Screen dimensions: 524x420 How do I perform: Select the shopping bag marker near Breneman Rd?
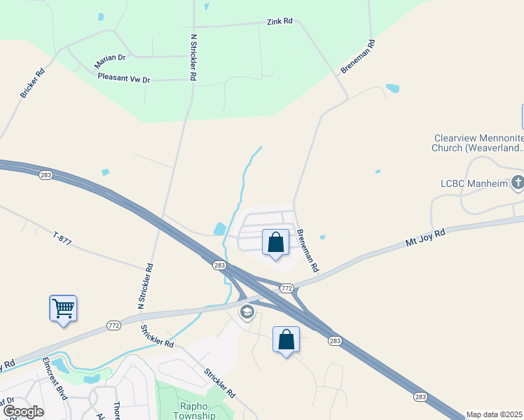point(276,245)
